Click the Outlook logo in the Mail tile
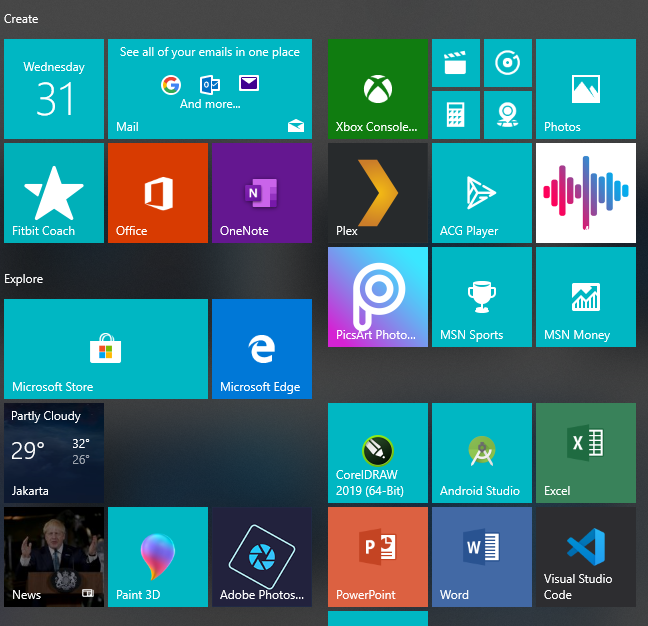Viewport: 648px width, 626px height. coord(210,85)
